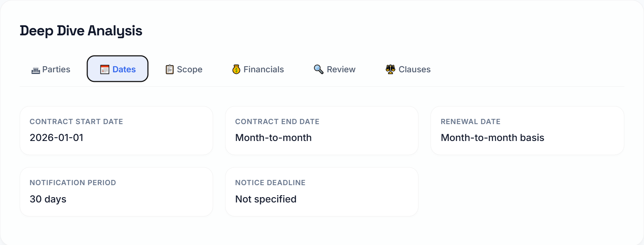Click the scales icon next to Clauses
Screen dimensions: 644x245
point(390,69)
